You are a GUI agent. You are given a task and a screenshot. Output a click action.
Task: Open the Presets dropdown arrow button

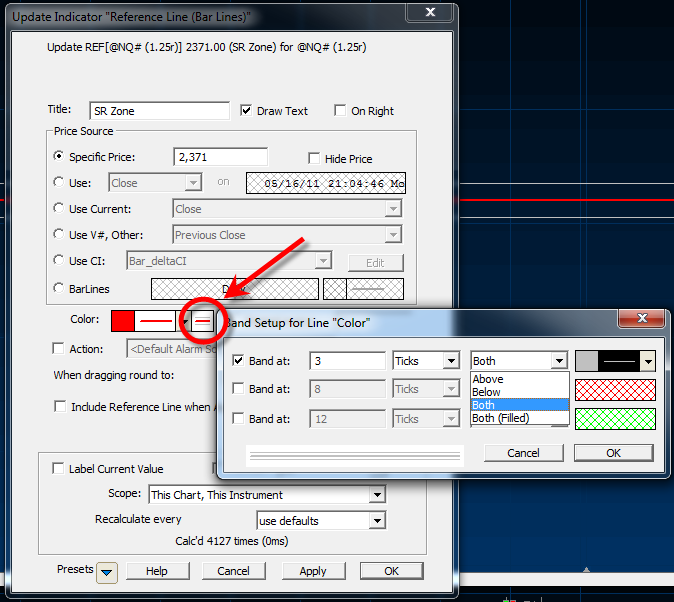tap(107, 573)
